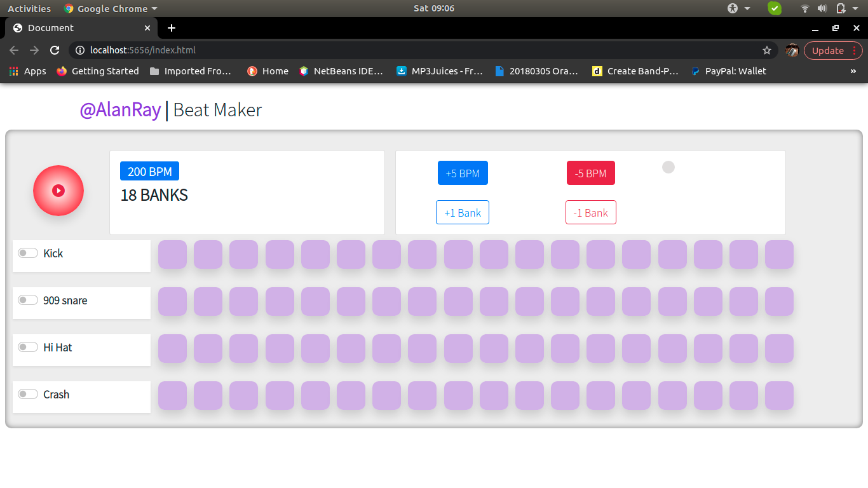Open the Activities overview
This screenshot has width=868, height=488.
point(29,8)
